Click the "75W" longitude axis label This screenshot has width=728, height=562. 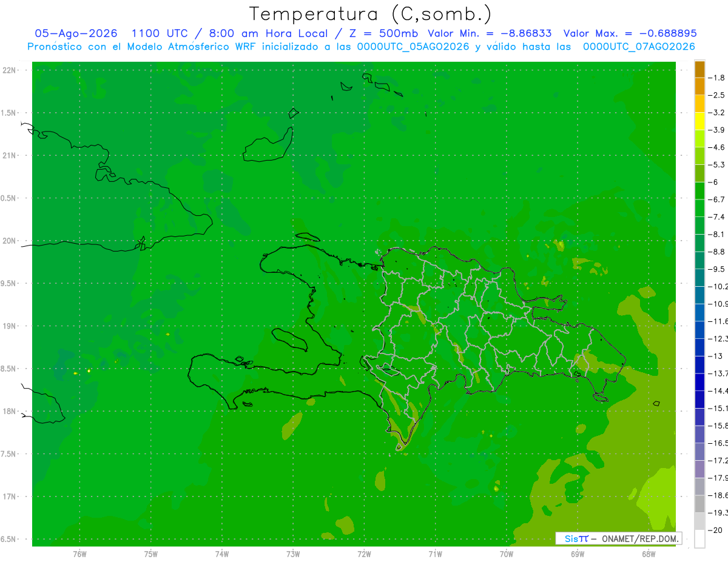pyautogui.click(x=151, y=554)
